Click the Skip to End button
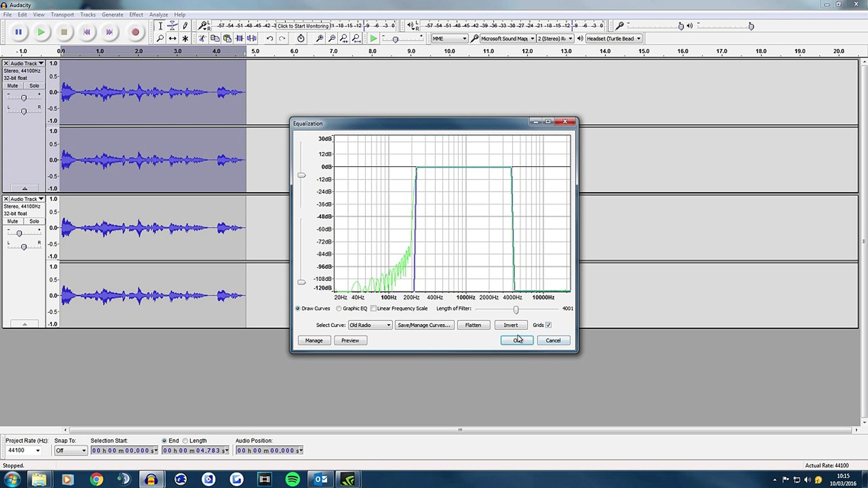868x488 pixels. (x=109, y=32)
